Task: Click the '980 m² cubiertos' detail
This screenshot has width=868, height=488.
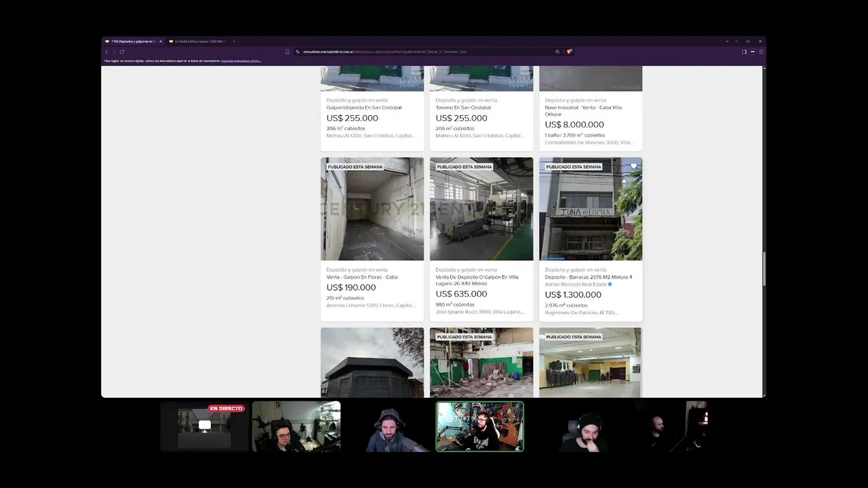Action: [454, 304]
